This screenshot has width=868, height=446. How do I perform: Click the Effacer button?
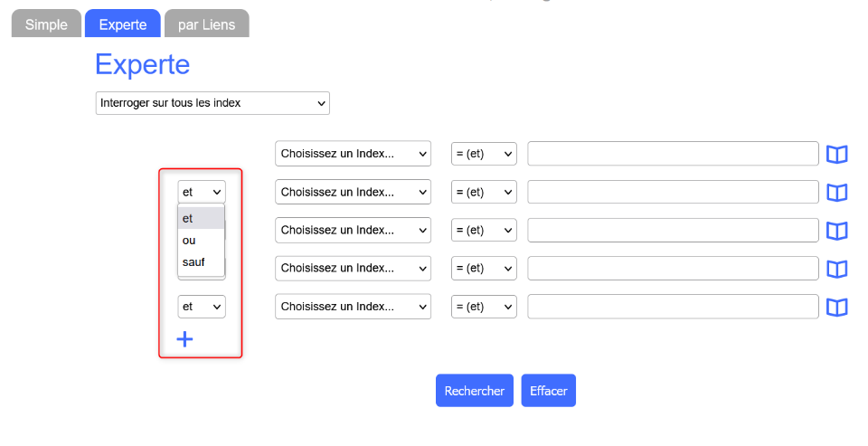[x=548, y=391]
